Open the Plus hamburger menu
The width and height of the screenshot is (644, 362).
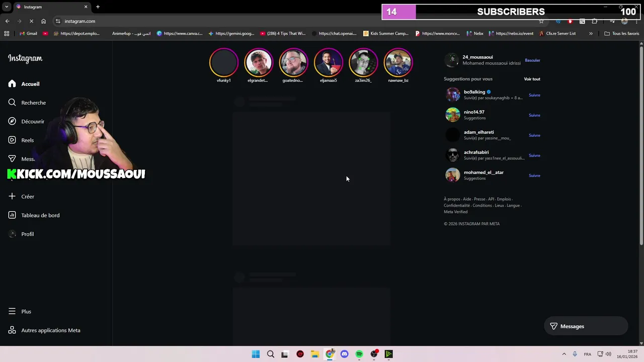tap(20, 312)
